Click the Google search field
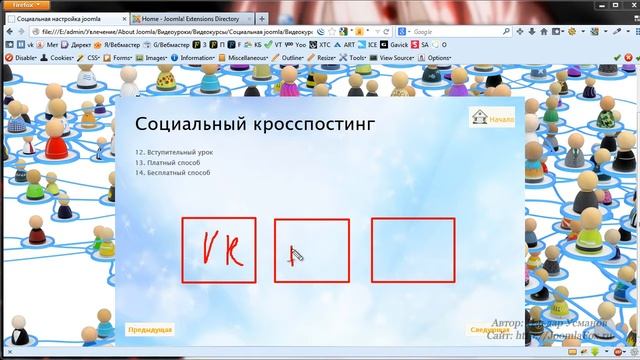The width and height of the screenshot is (640, 360). (x=456, y=31)
